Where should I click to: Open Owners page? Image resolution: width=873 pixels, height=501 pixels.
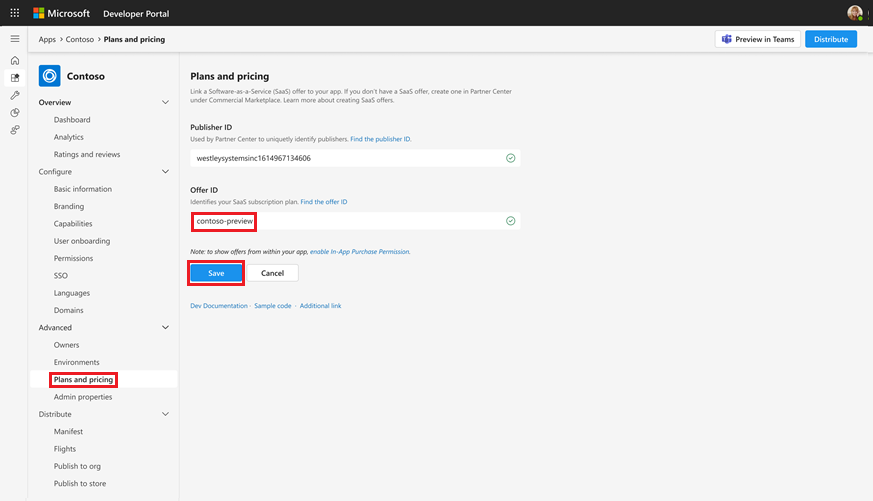(66, 345)
